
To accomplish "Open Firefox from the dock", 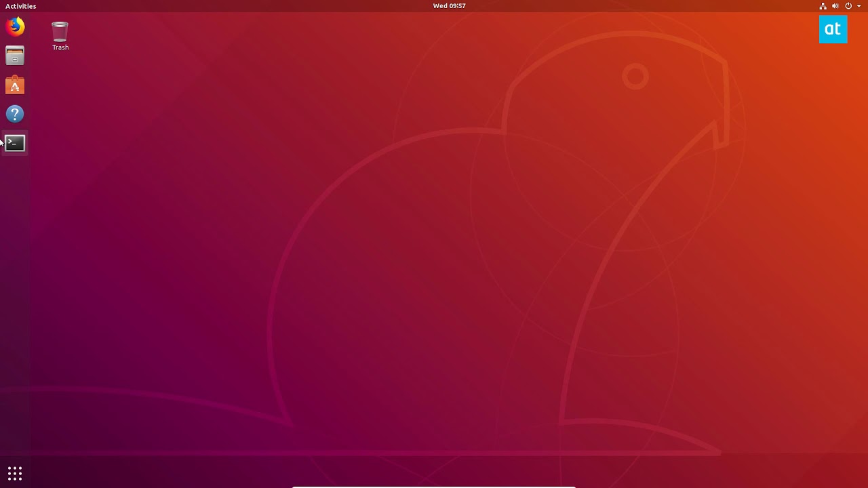I will point(15,27).
